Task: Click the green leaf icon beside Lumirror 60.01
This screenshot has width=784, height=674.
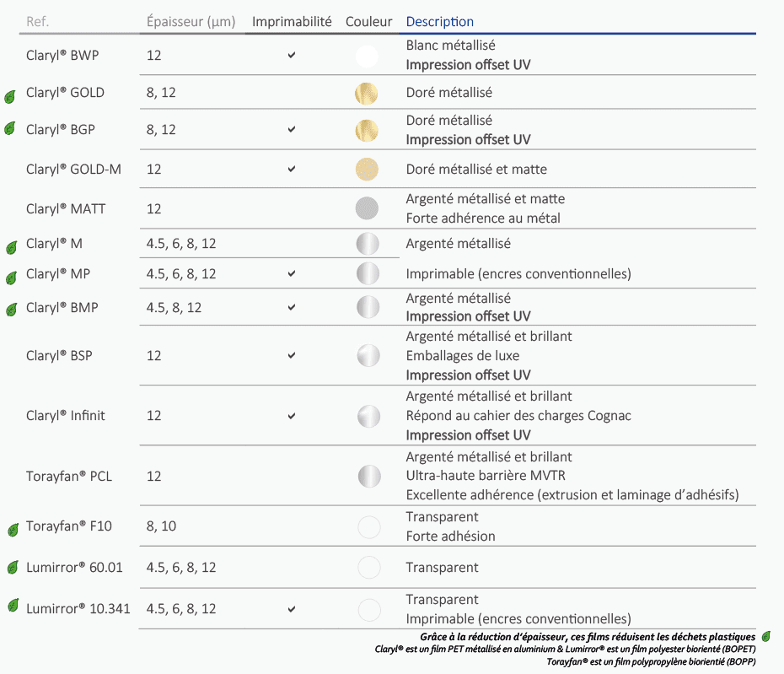Action: click(x=13, y=567)
